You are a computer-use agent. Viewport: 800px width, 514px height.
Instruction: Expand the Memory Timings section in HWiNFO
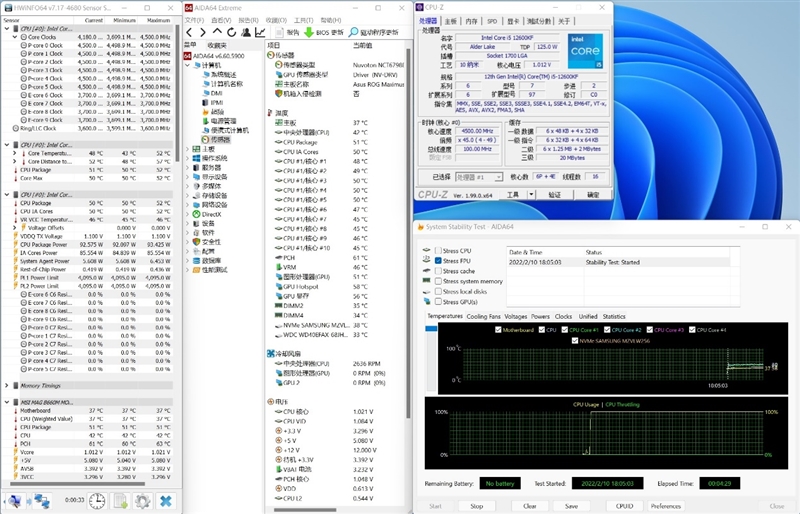click(7, 385)
